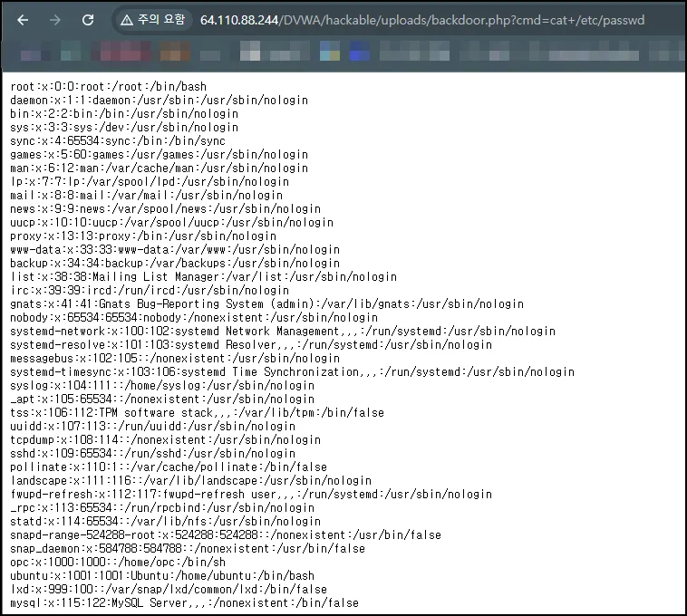Click the _rpc:x:113:65534 entry line
This screenshot has height=616, width=687.
(162, 507)
